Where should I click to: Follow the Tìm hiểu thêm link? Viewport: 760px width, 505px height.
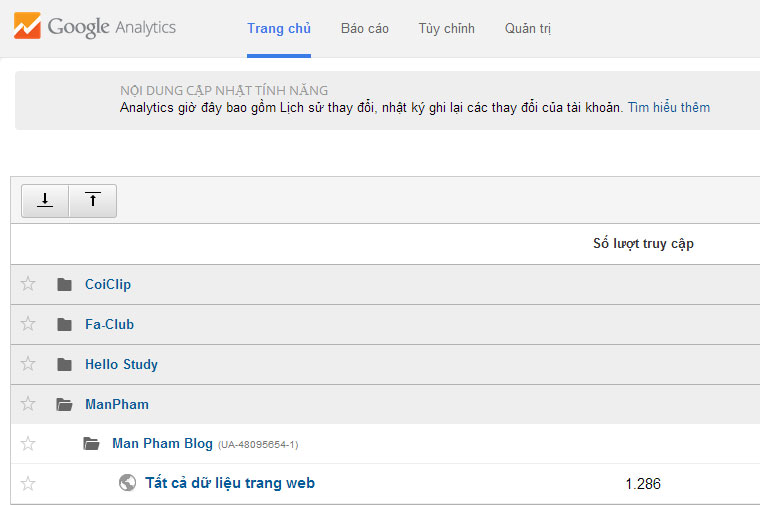coord(669,108)
